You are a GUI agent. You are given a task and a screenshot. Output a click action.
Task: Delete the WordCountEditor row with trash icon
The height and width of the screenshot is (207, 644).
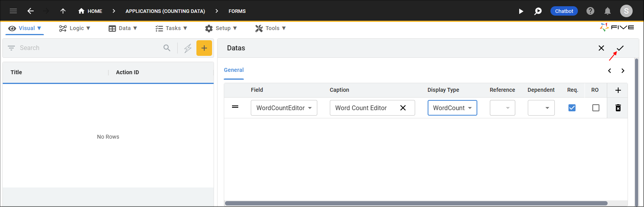(618, 108)
